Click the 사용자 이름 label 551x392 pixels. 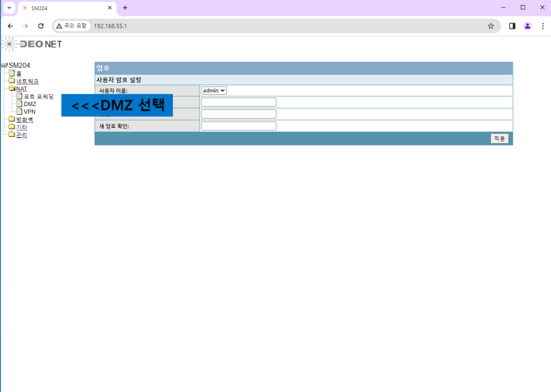[113, 91]
